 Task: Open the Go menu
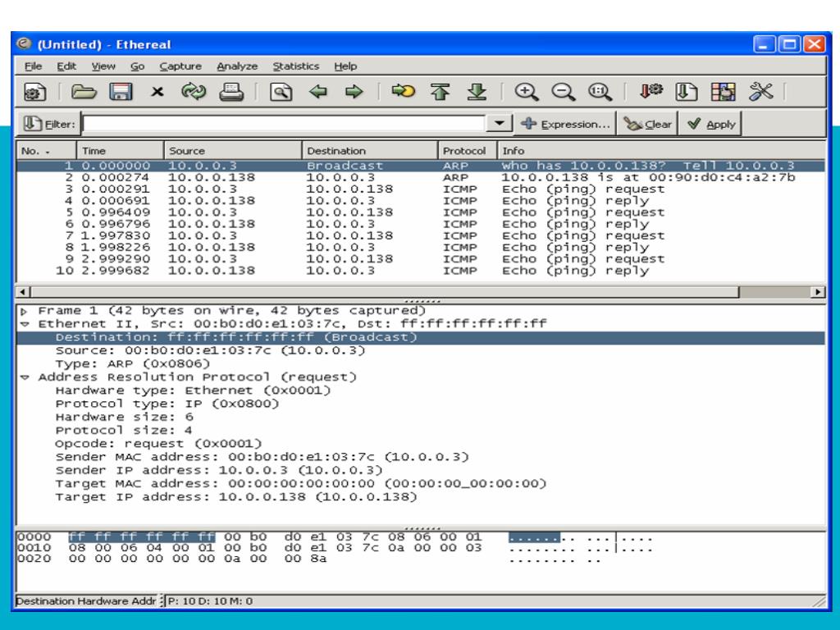[x=138, y=66]
